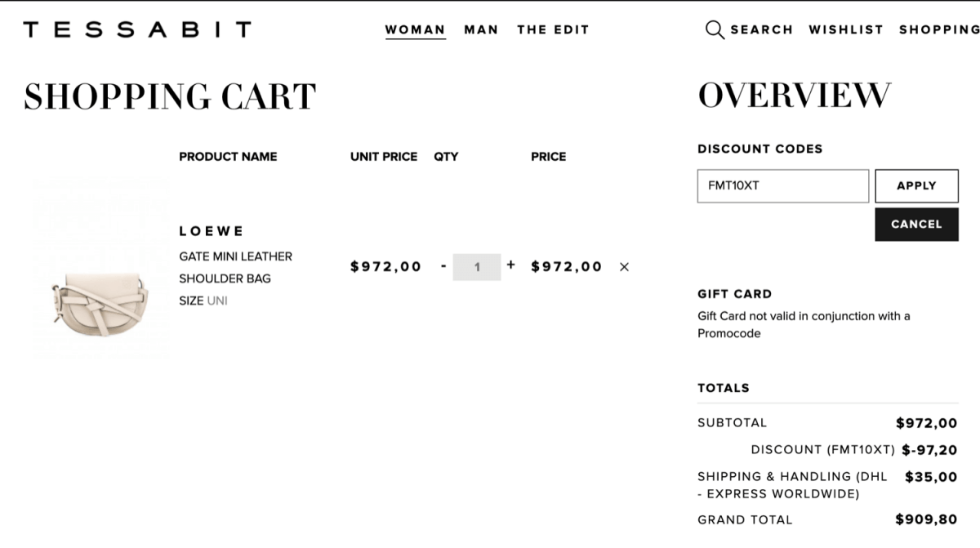Open the WISHLIST page
The image size is (980, 548).
point(846,29)
